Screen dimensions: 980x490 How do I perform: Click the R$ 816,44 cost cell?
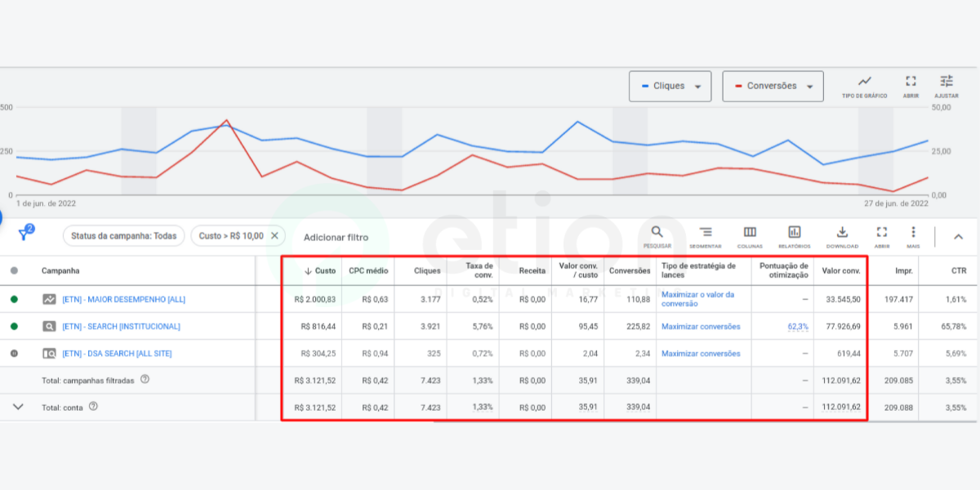tap(318, 327)
